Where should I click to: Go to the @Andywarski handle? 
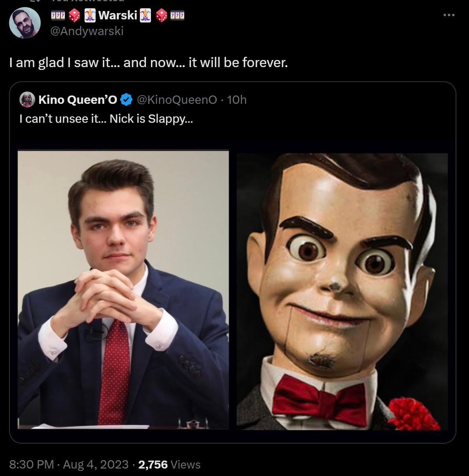pyautogui.click(x=87, y=31)
